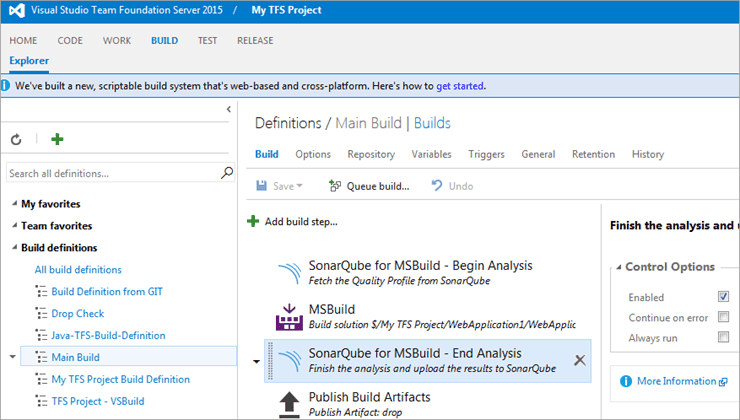Open the Drop Check build definition
740x420 pixels.
click(78, 313)
